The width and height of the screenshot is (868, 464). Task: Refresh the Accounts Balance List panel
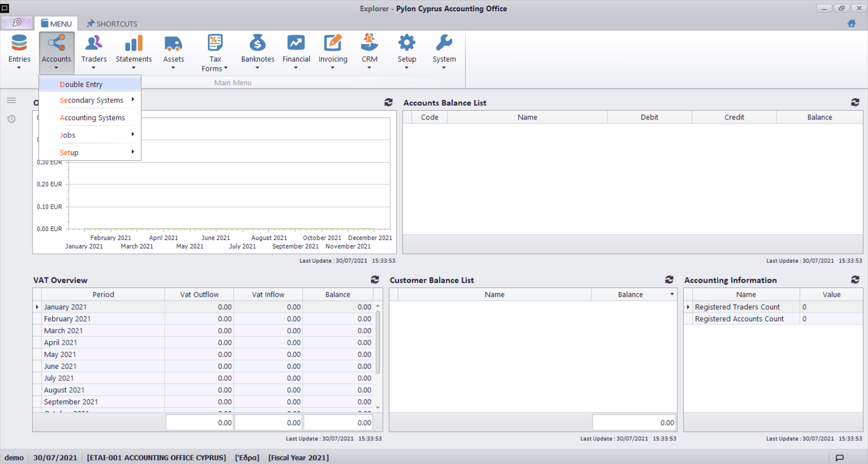(x=855, y=103)
